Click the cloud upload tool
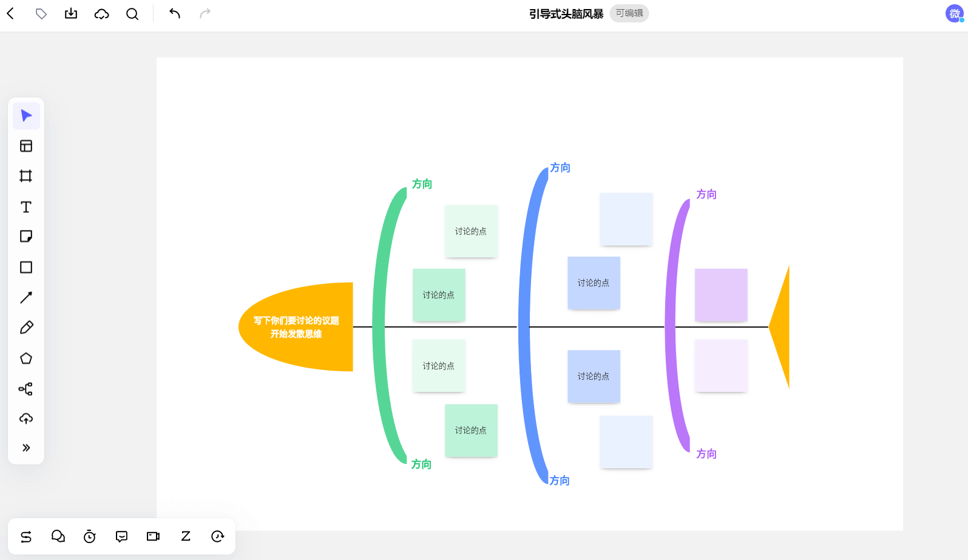The width and height of the screenshot is (968, 560). [26, 419]
